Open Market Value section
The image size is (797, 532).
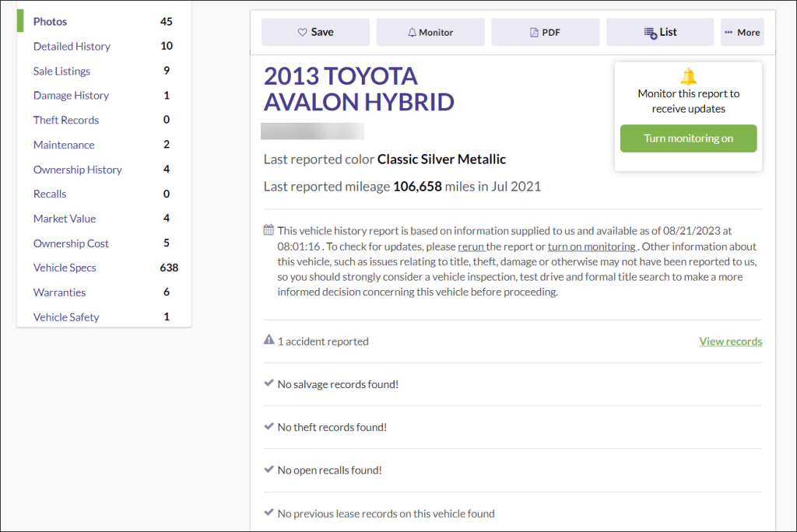[x=65, y=219]
